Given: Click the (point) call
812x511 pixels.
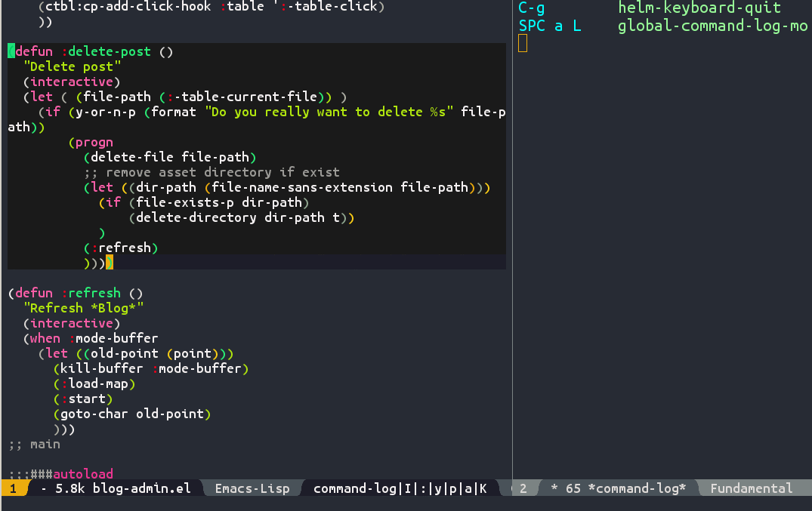Looking at the screenshot, I should [193, 353].
